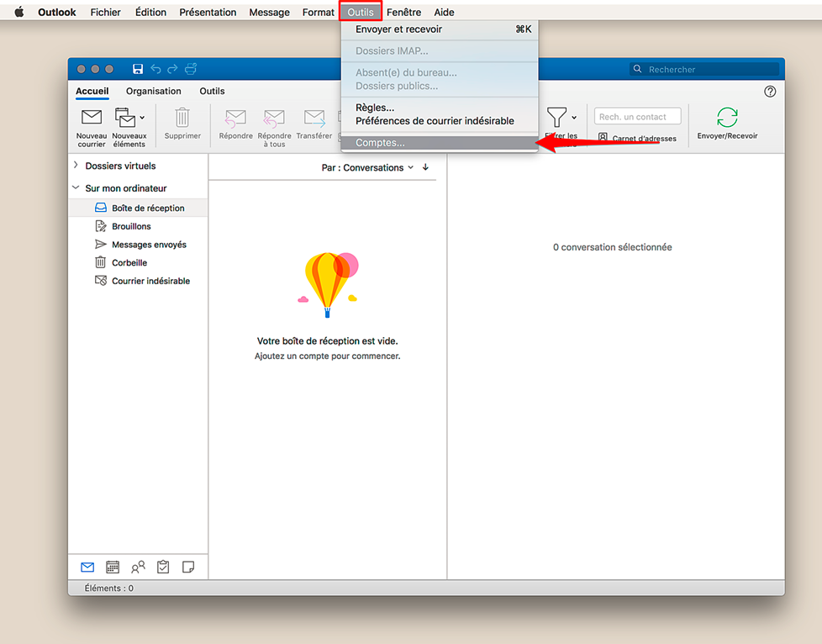Open the Apple menu
The image size is (822, 644).
(x=18, y=12)
